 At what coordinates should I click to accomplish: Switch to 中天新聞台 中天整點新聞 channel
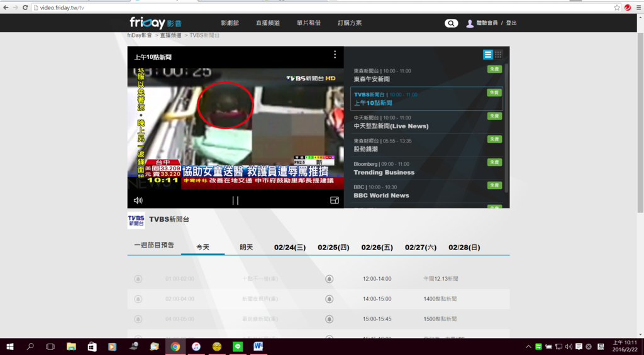coord(426,122)
